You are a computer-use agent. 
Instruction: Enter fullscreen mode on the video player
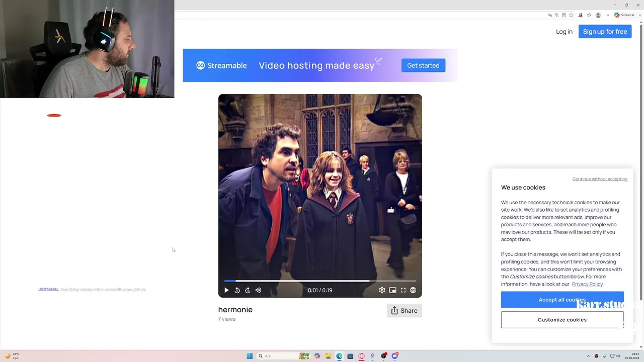[403, 290]
